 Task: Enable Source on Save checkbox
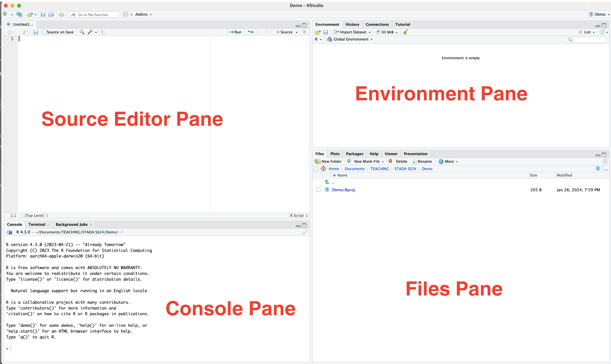(x=44, y=32)
